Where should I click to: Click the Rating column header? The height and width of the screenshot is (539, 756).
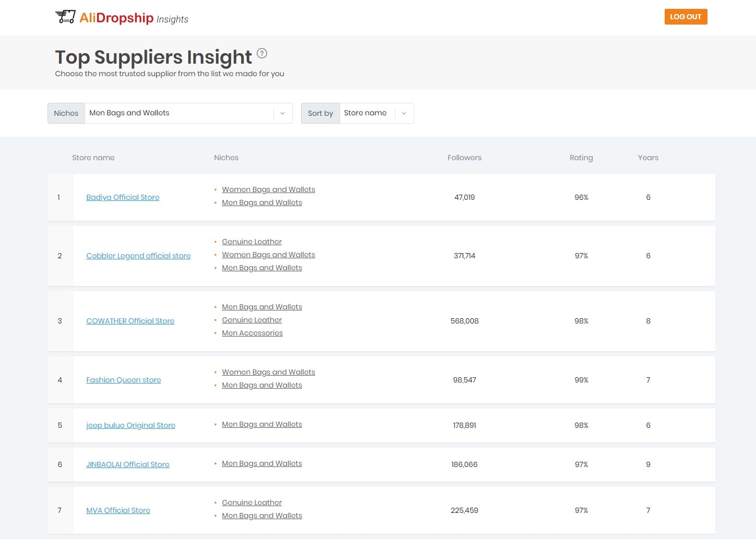pos(581,158)
